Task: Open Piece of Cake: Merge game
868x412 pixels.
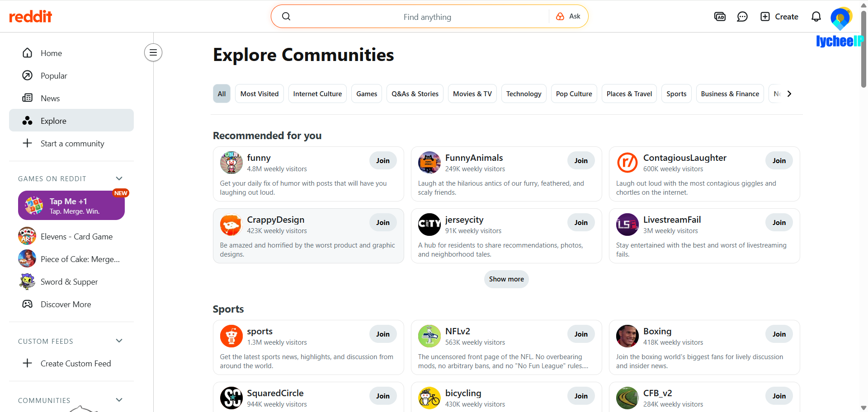Action: point(71,259)
